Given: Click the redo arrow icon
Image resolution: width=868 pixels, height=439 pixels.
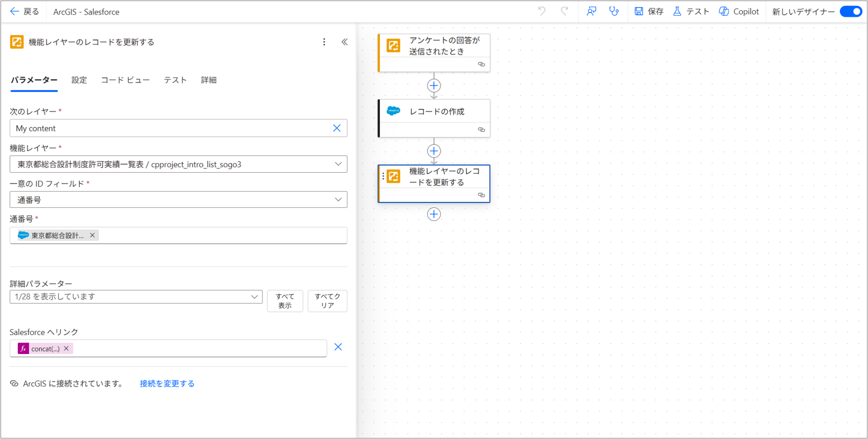Looking at the screenshot, I should click(564, 11).
